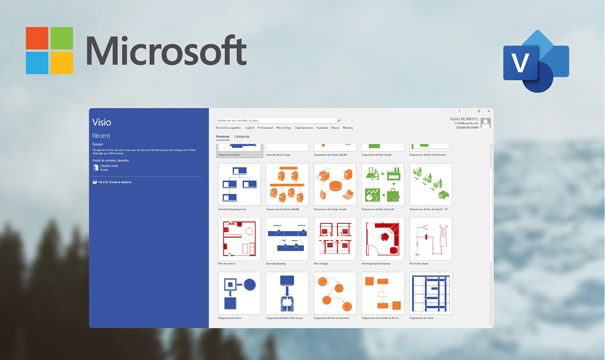Open the blue timeline template thumbnail
605x360 pixels.
point(287,239)
